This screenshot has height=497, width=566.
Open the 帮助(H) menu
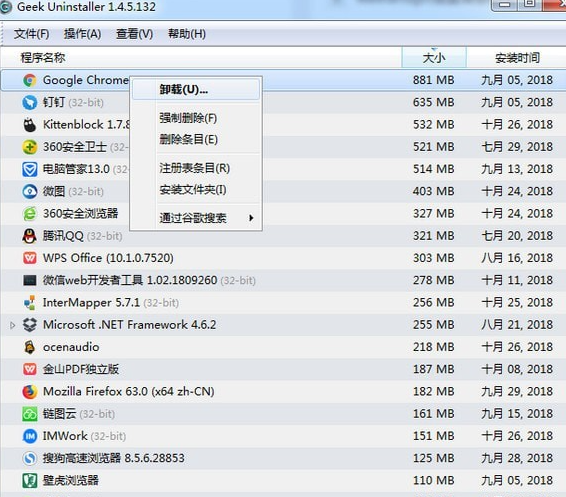point(187,34)
